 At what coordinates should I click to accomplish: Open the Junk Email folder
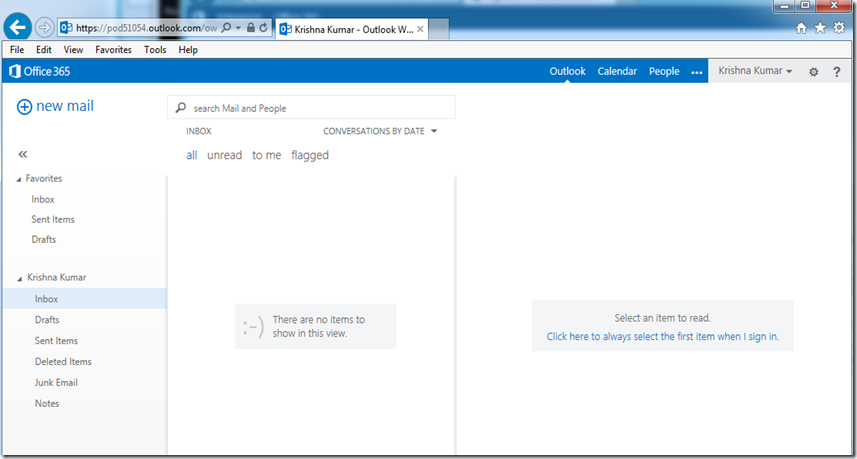tap(56, 382)
